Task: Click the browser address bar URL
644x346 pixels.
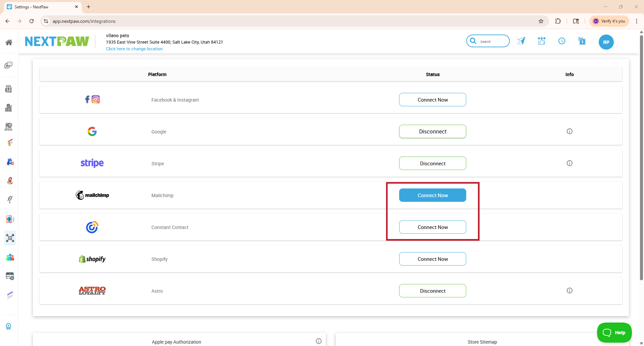Action: point(84,21)
